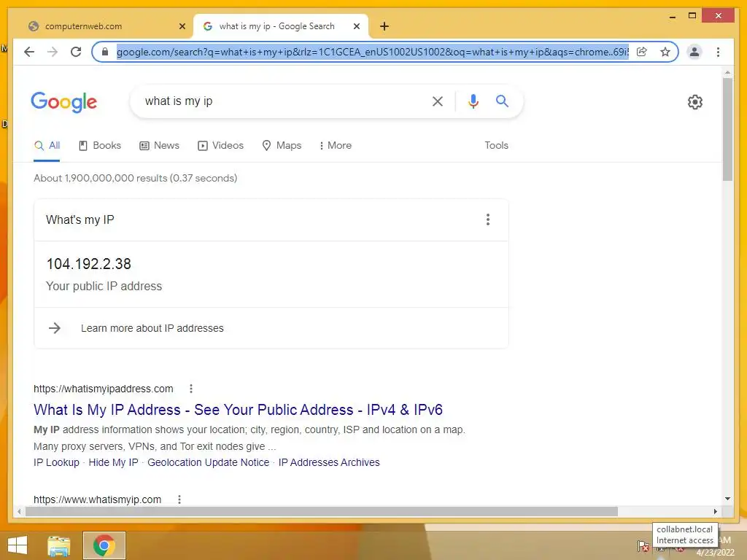747x560 pixels.
Task: Expand the More search categories menu
Action: 336,146
